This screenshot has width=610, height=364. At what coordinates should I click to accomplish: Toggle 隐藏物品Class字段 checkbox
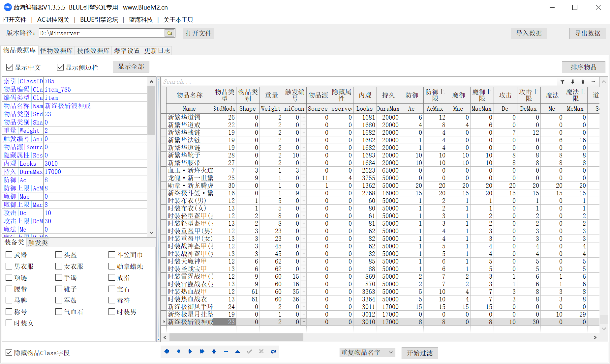point(9,352)
